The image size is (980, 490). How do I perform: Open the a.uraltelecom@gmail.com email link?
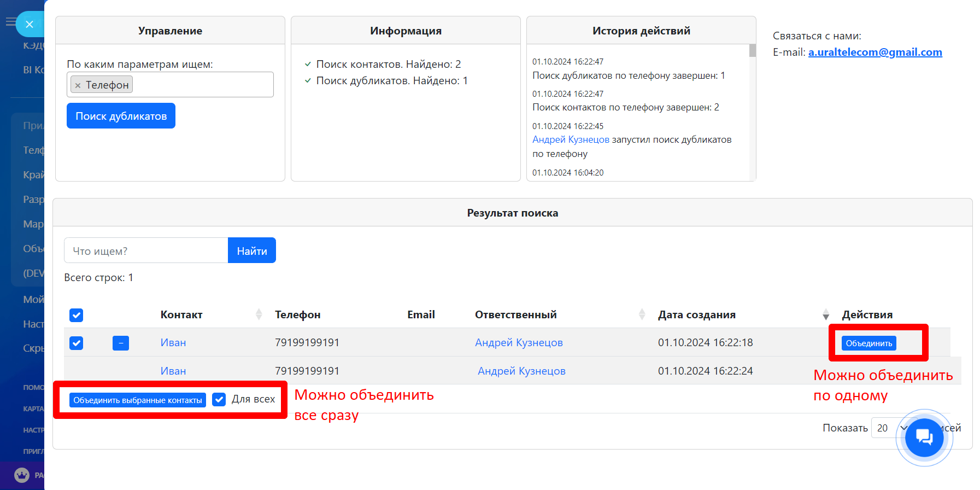coord(875,52)
